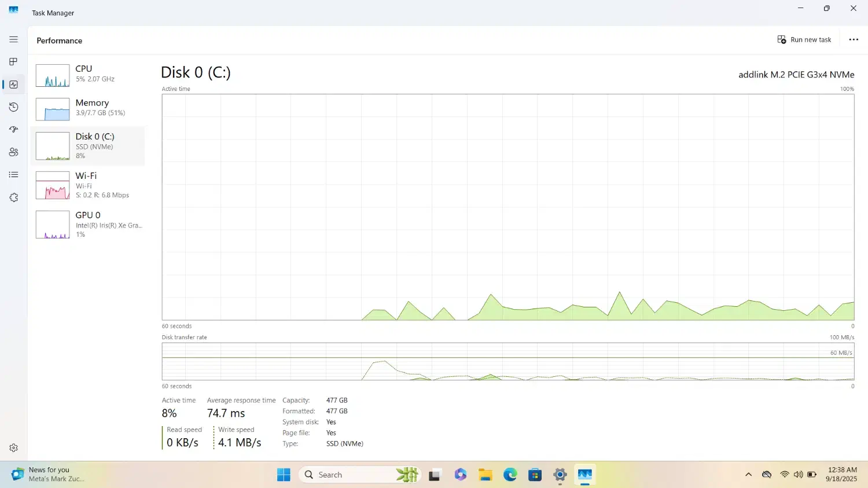Click Run new task button
The height and width of the screenshot is (488, 868).
[x=804, y=40]
